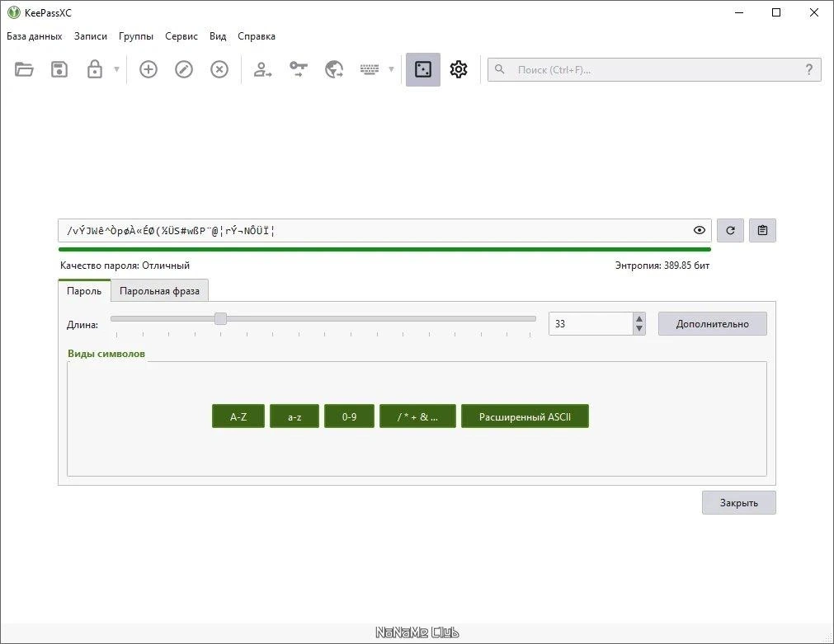Viewport: 834px width, 644px height.
Task: Open the Группы menu
Action: click(x=136, y=36)
